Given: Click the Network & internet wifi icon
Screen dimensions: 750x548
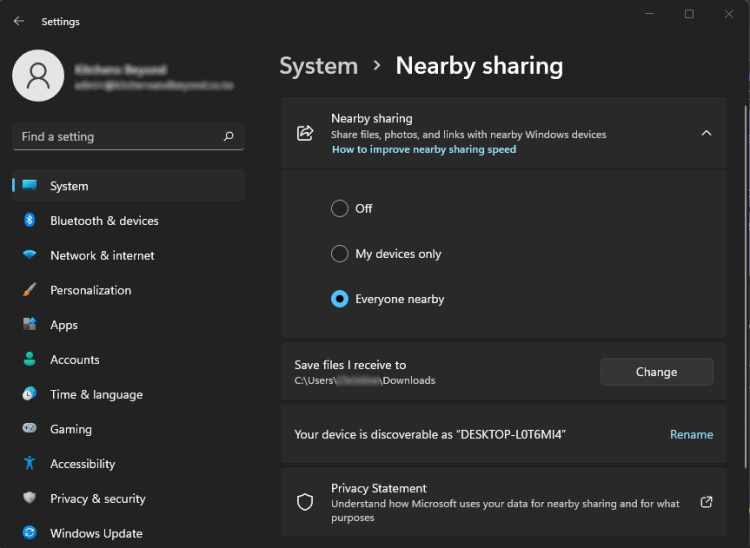Looking at the screenshot, I should [30, 256].
